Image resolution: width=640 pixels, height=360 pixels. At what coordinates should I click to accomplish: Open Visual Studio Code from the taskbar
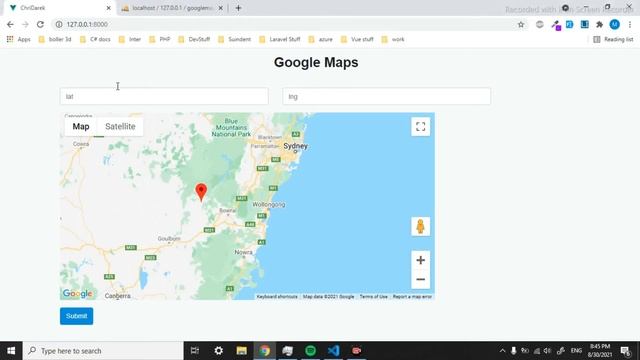(x=333, y=351)
